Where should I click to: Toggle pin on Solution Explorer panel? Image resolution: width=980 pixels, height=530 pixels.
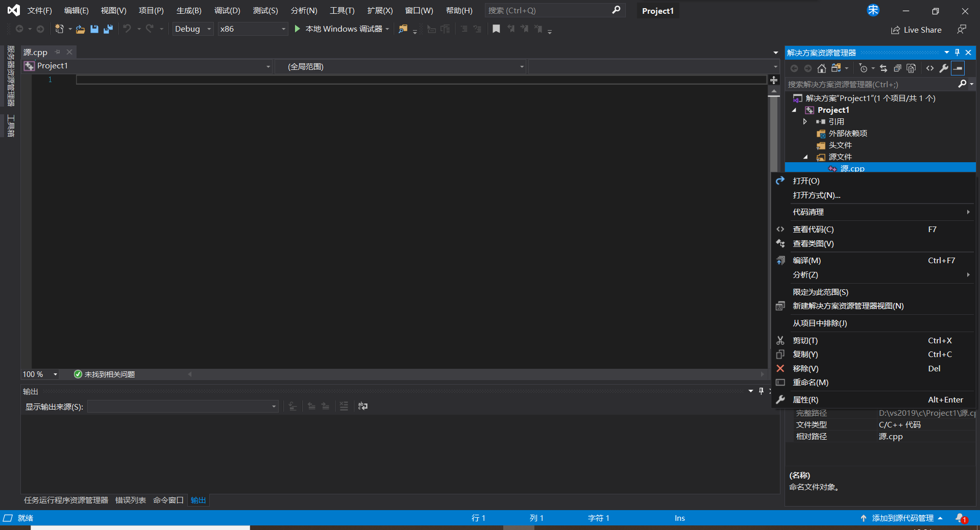pos(957,53)
